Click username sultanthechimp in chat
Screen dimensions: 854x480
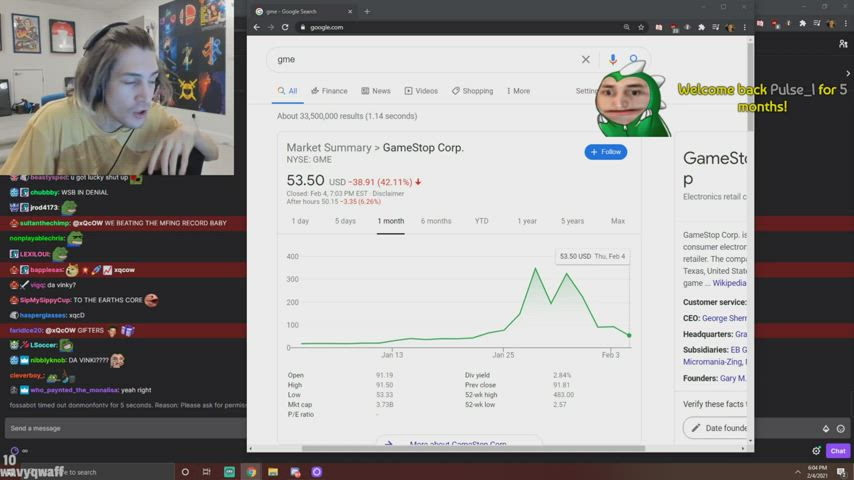coord(45,223)
